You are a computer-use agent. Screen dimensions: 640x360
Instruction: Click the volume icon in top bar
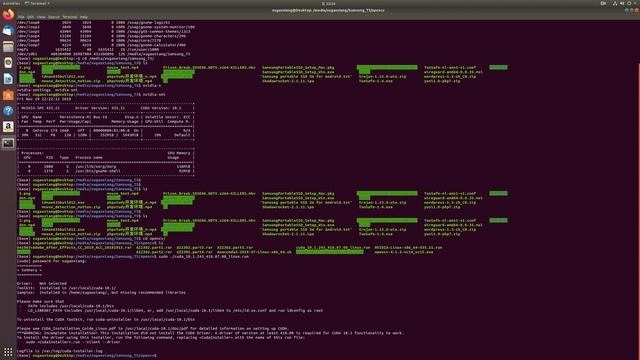click(x=622, y=3)
